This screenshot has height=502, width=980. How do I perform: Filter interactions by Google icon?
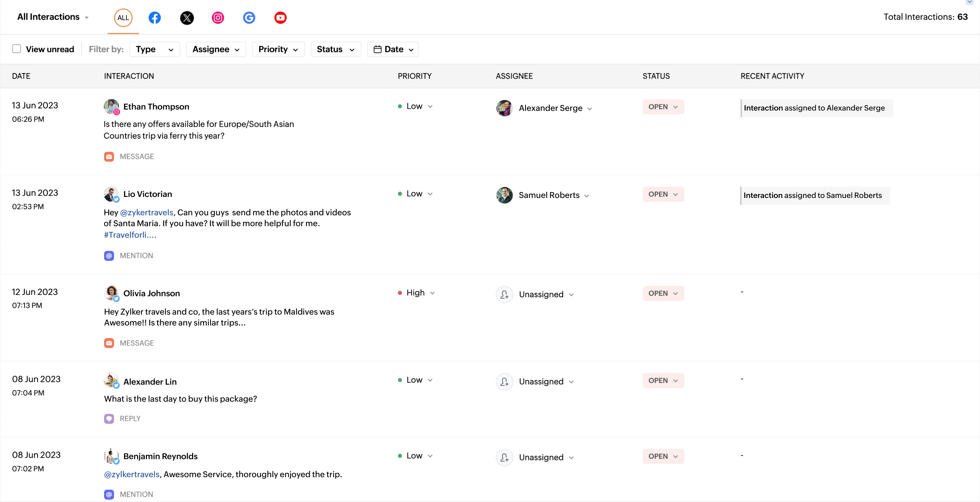[249, 18]
